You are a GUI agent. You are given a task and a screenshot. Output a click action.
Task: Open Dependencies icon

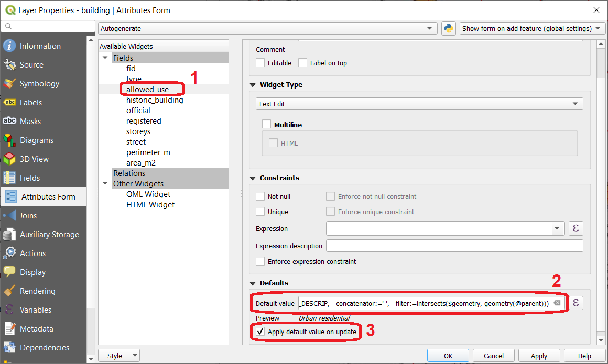(x=9, y=347)
